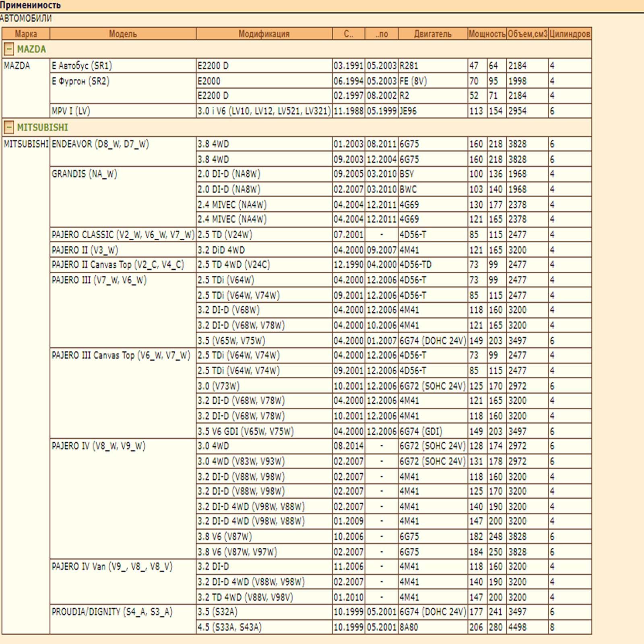The width and height of the screenshot is (644, 644).
Task: Select 'PAJERO II Canvas Top (V2_C, V4_C)' cell
Action: (x=123, y=264)
